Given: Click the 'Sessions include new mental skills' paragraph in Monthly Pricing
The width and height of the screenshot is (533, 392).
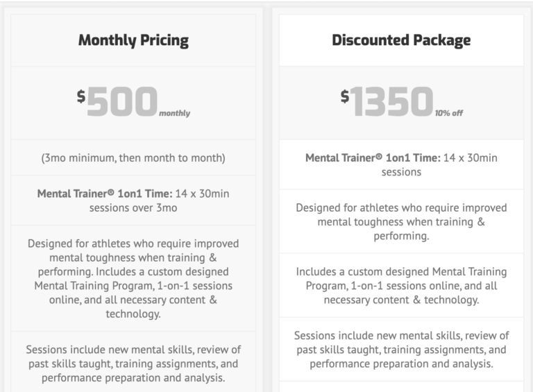Looking at the screenshot, I should [133, 364].
